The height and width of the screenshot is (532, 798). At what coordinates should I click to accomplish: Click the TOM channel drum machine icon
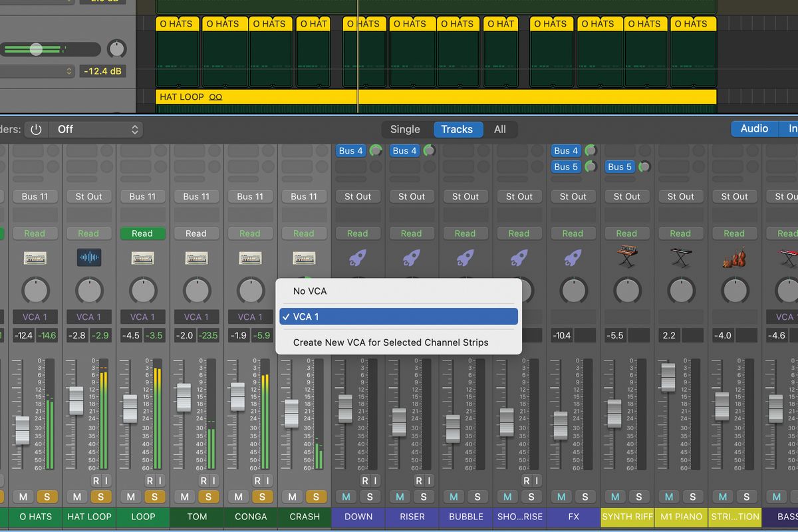(x=196, y=258)
